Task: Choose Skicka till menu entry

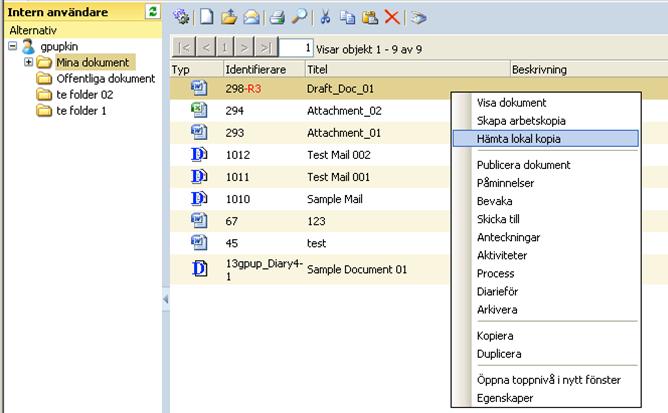Action: 498,219
